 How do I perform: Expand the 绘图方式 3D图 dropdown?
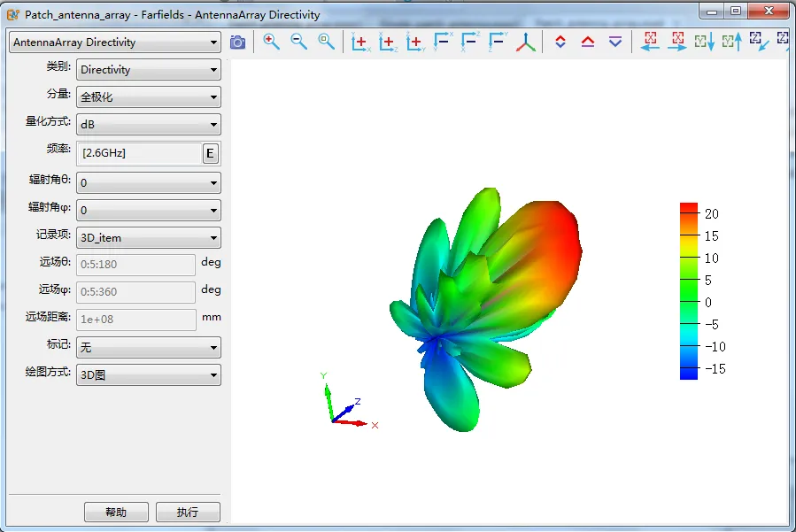(x=148, y=374)
